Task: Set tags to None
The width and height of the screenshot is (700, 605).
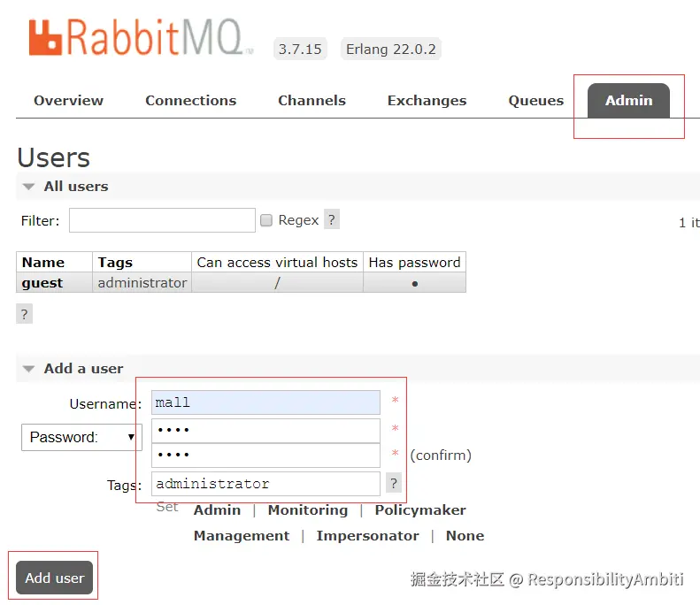Action: [465, 535]
